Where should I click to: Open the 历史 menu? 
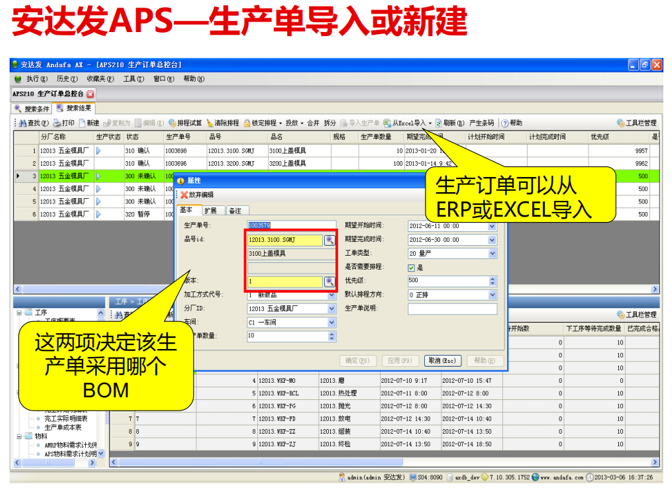[67, 79]
